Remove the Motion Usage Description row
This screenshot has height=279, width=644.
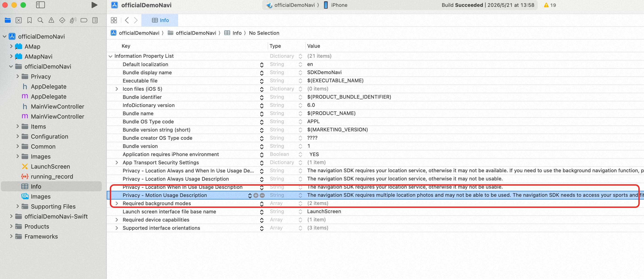pos(262,195)
